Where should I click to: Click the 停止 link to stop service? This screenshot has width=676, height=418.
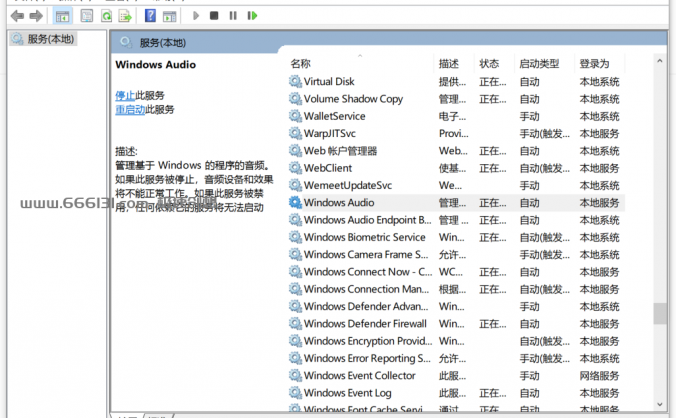[125, 95]
